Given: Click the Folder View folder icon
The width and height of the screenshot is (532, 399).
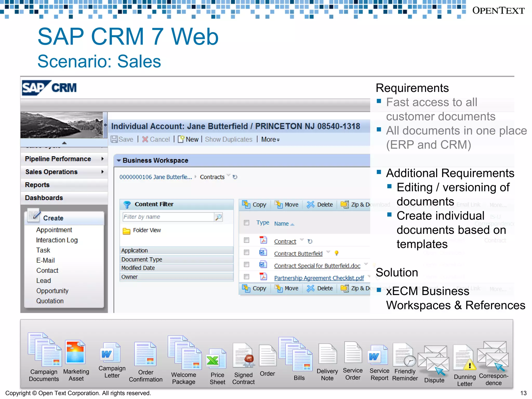Looking at the screenshot, I should (127, 231).
